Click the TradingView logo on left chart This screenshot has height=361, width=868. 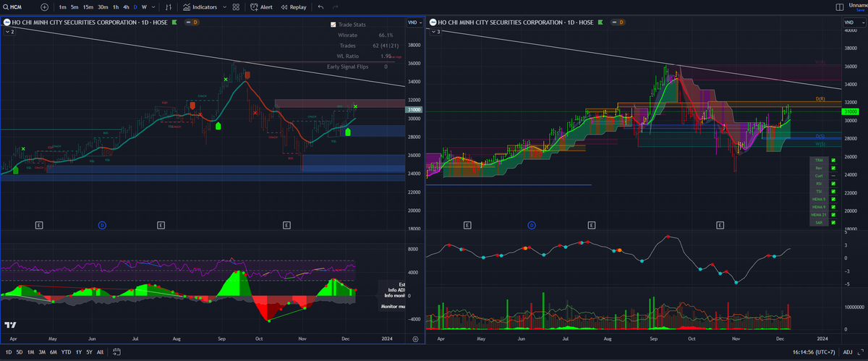click(11, 326)
